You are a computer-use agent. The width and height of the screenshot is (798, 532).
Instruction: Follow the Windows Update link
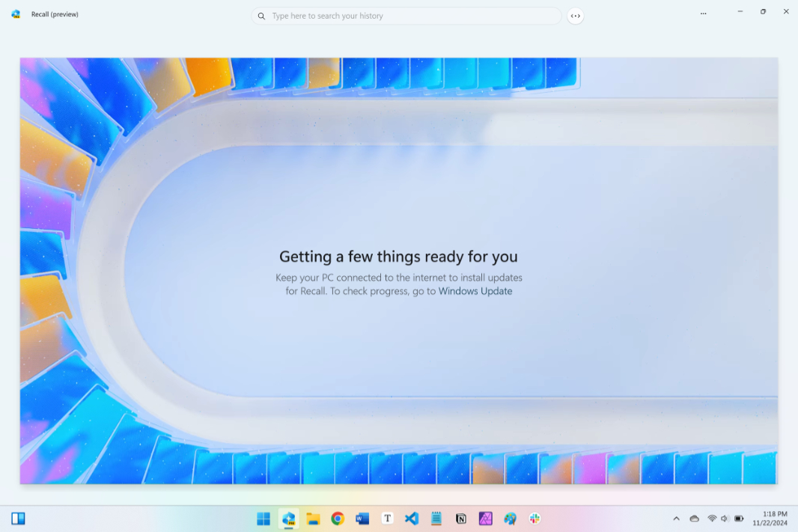click(475, 291)
